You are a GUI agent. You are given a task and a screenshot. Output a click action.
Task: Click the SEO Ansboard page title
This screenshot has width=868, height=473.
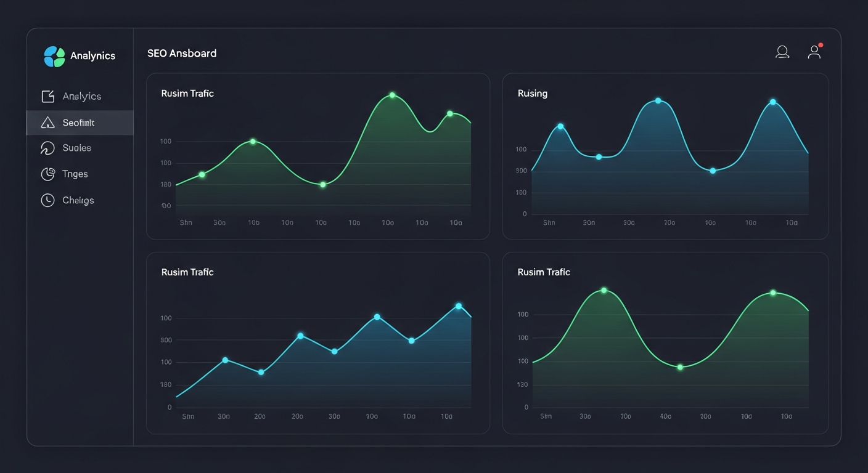[182, 54]
